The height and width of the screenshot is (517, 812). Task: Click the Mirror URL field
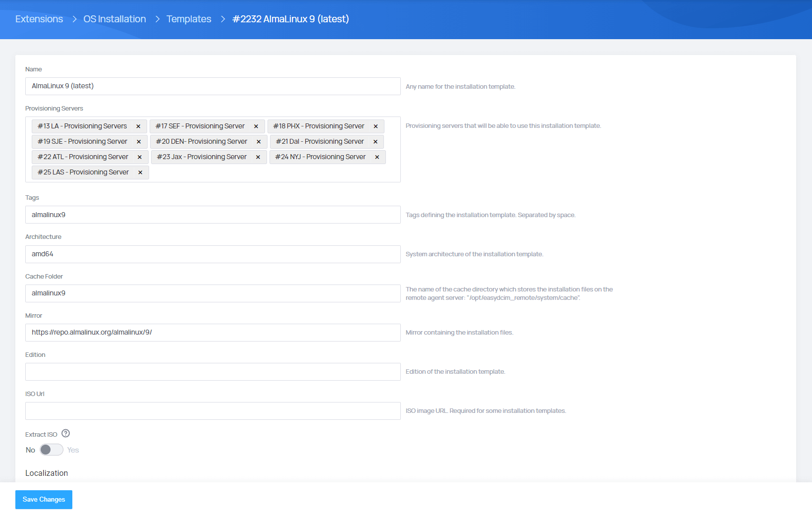click(213, 333)
